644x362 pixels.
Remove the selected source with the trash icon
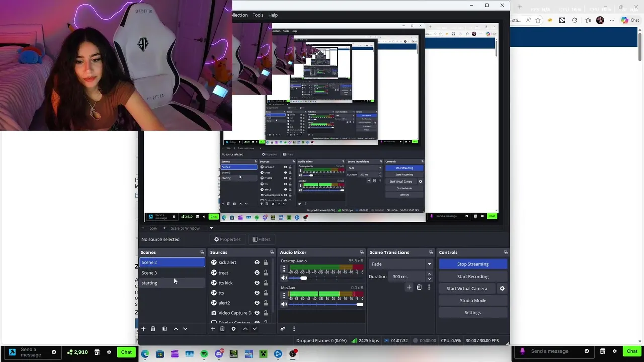click(x=222, y=329)
